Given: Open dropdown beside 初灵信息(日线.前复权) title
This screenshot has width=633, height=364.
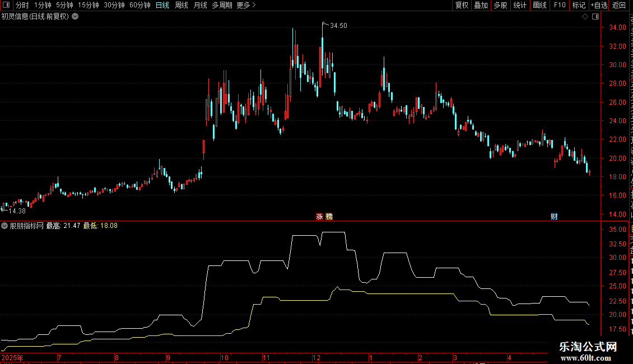Looking at the screenshot, I should (x=75, y=17).
